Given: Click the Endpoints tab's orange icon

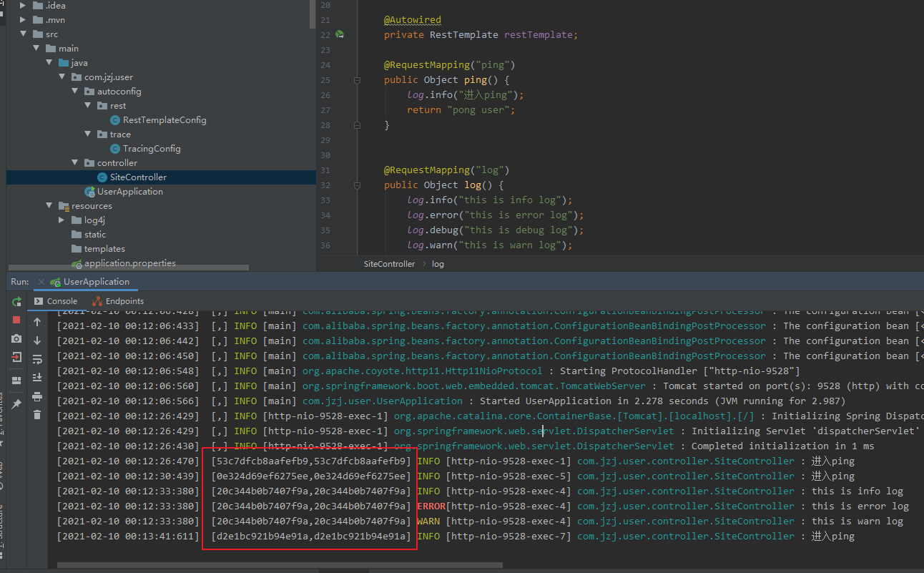Looking at the screenshot, I should click(97, 301).
